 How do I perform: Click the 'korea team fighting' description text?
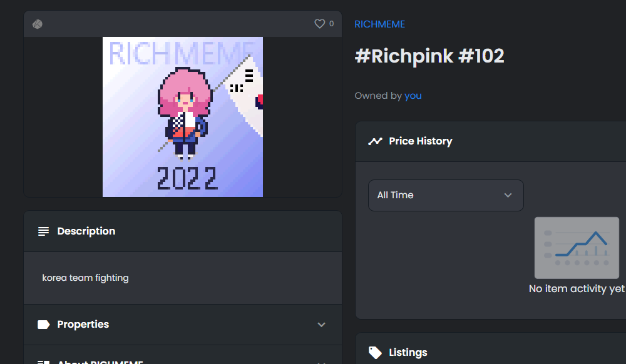85,278
